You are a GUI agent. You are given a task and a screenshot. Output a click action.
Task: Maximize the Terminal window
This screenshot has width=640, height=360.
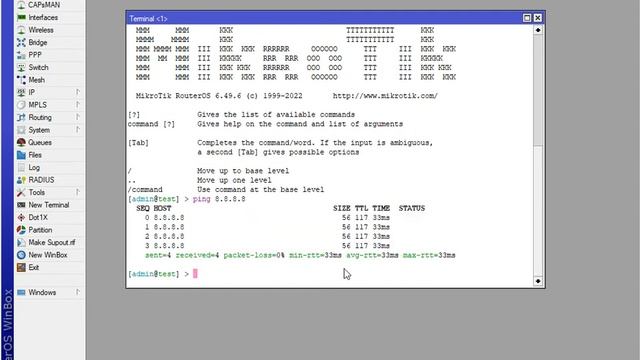tap(527, 18)
